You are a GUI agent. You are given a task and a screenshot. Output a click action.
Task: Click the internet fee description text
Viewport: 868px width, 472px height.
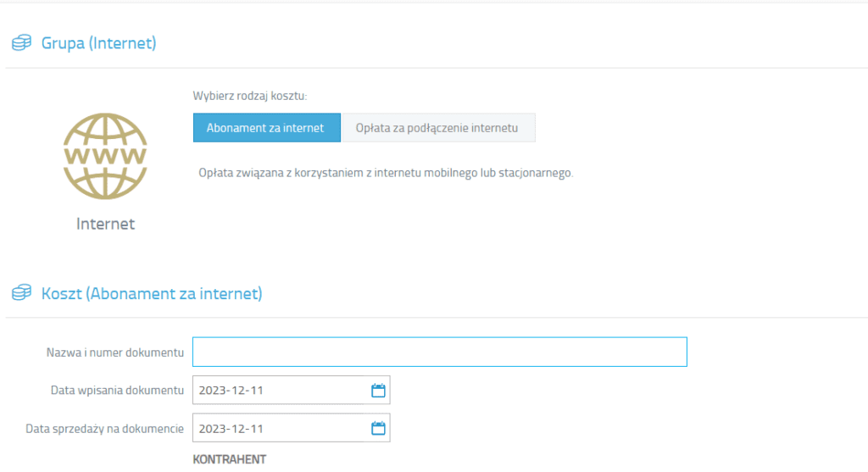point(386,172)
